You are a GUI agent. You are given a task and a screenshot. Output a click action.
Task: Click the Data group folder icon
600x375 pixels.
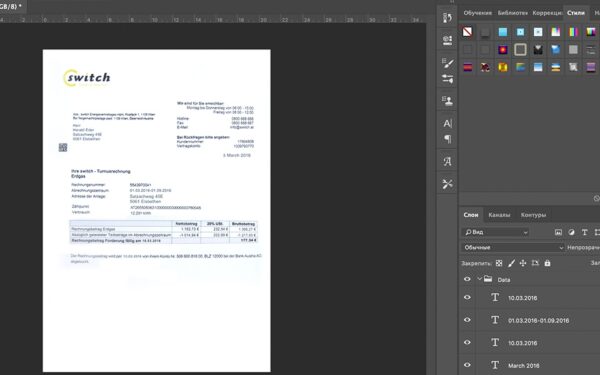pyautogui.click(x=488, y=279)
